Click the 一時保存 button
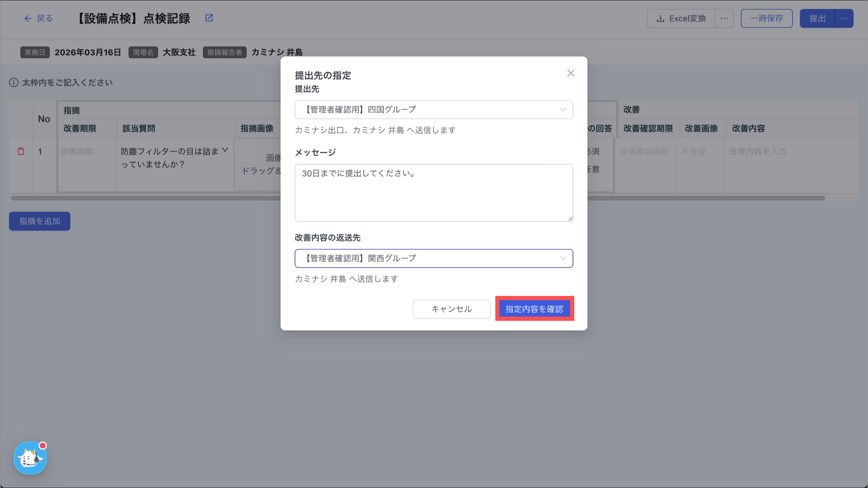868x488 pixels. tap(766, 18)
